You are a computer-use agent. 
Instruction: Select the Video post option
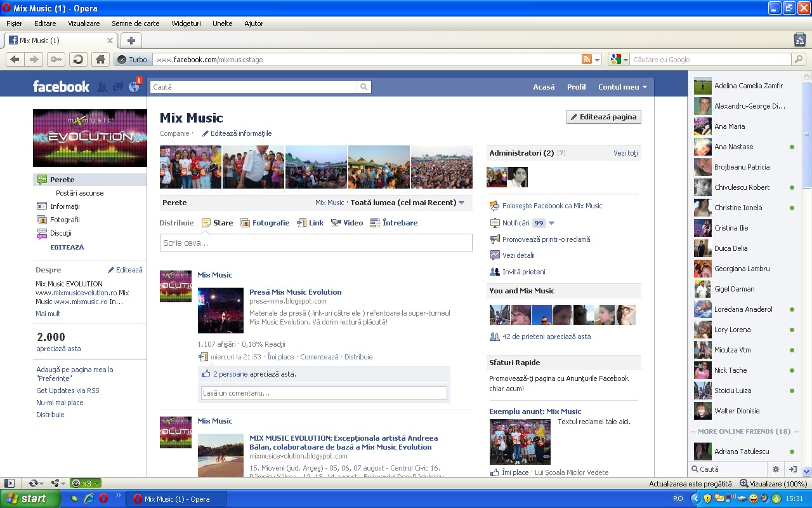347,223
